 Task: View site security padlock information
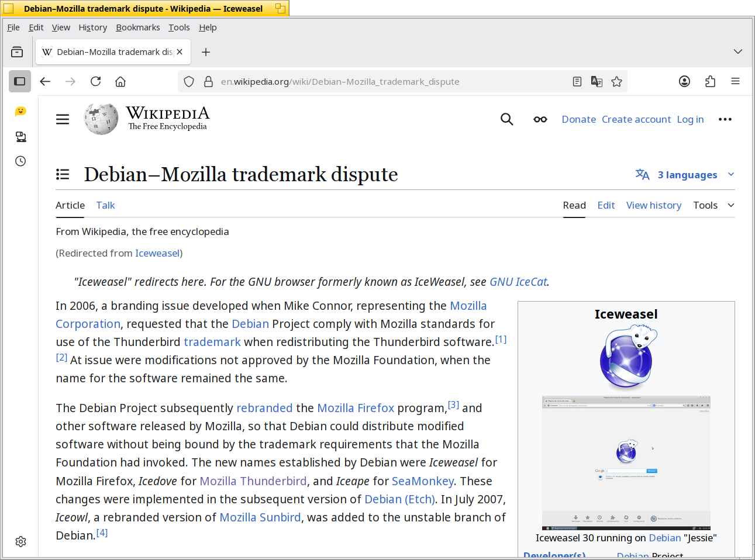[208, 82]
